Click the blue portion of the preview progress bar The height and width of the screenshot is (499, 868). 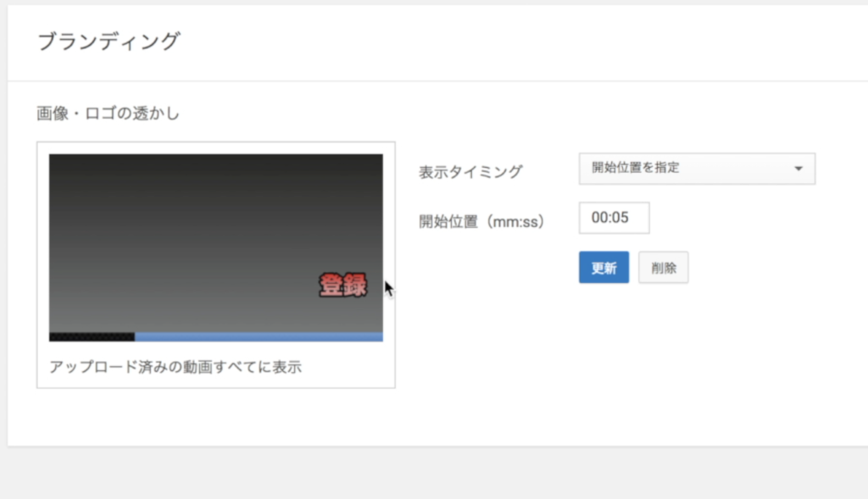pos(259,337)
